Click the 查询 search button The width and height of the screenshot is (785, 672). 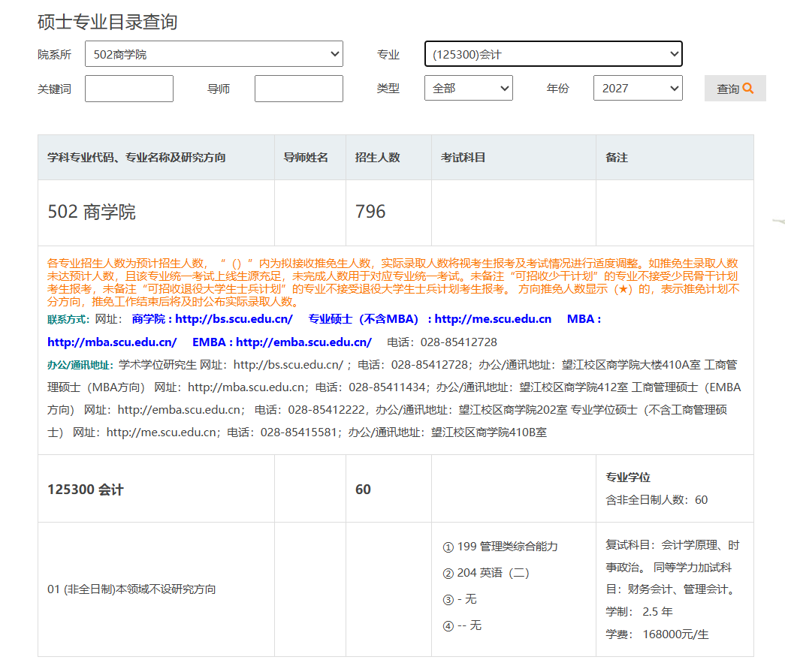[735, 89]
